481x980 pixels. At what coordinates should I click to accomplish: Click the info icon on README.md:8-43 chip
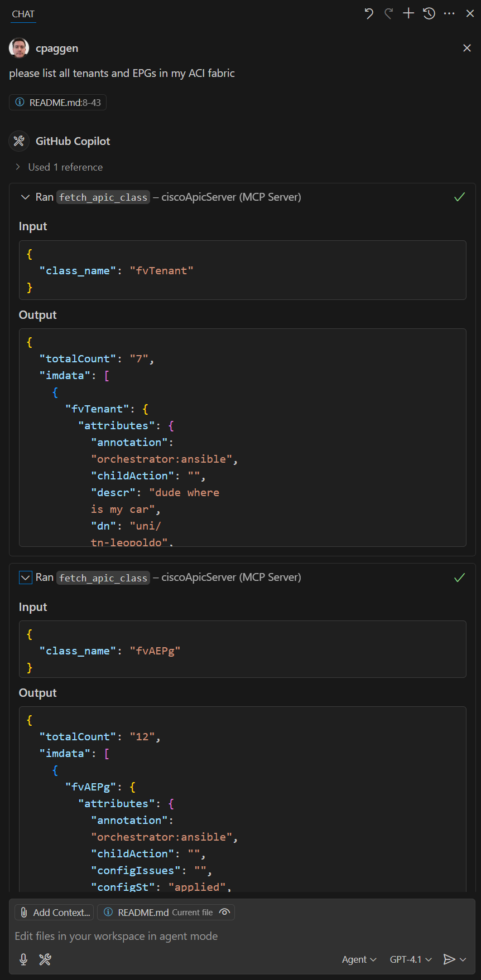[20, 103]
